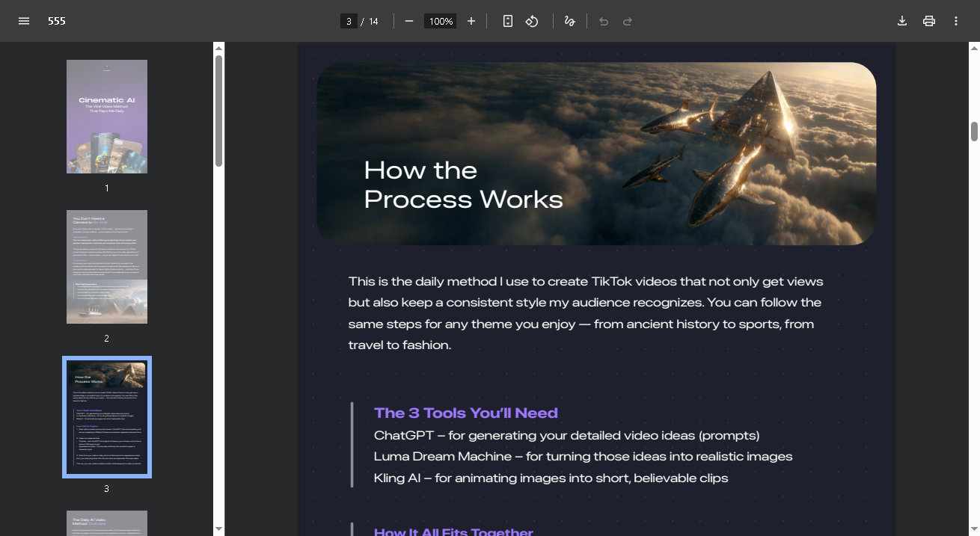Open the three-dot more actions menu

click(x=956, y=21)
